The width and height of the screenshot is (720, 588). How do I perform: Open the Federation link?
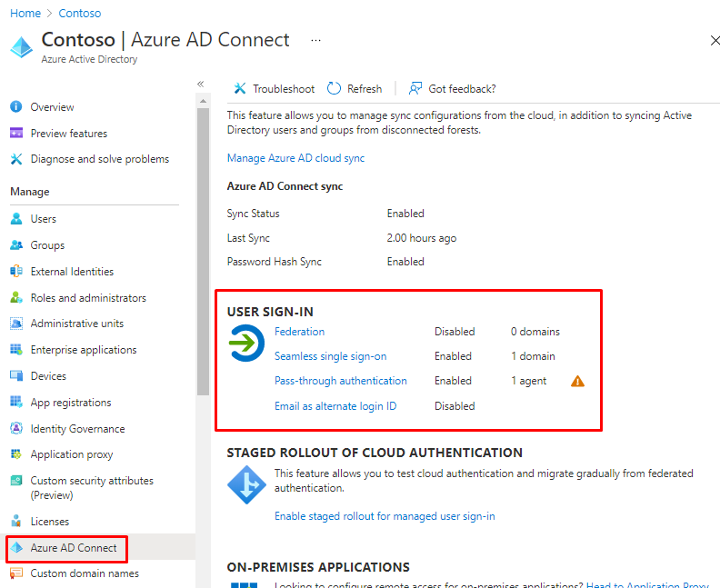pyautogui.click(x=299, y=332)
